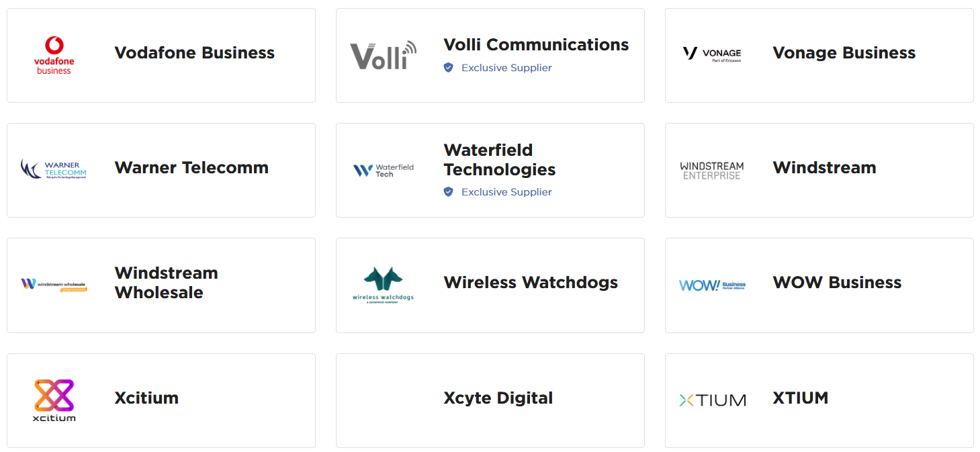Screen dimensions: 980x452
Task: Click the Vodafone Business logo
Action: (x=54, y=55)
